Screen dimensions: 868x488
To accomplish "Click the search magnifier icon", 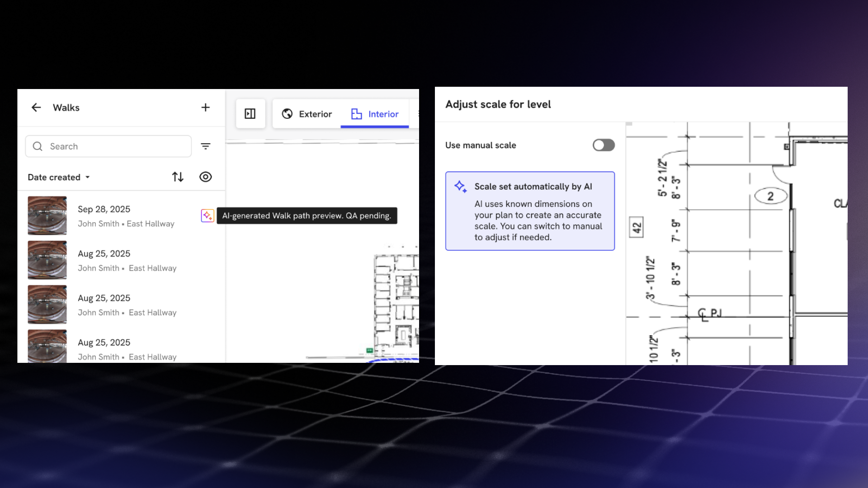I will pos(38,146).
